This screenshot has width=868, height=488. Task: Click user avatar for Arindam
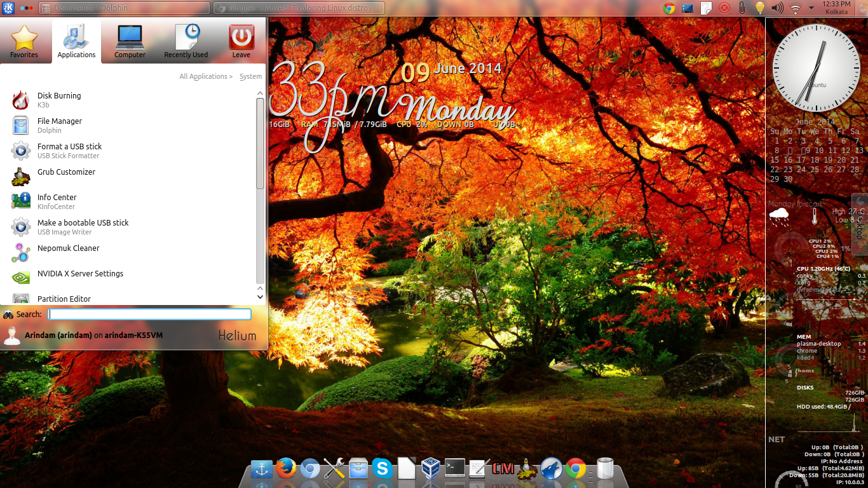click(x=11, y=335)
